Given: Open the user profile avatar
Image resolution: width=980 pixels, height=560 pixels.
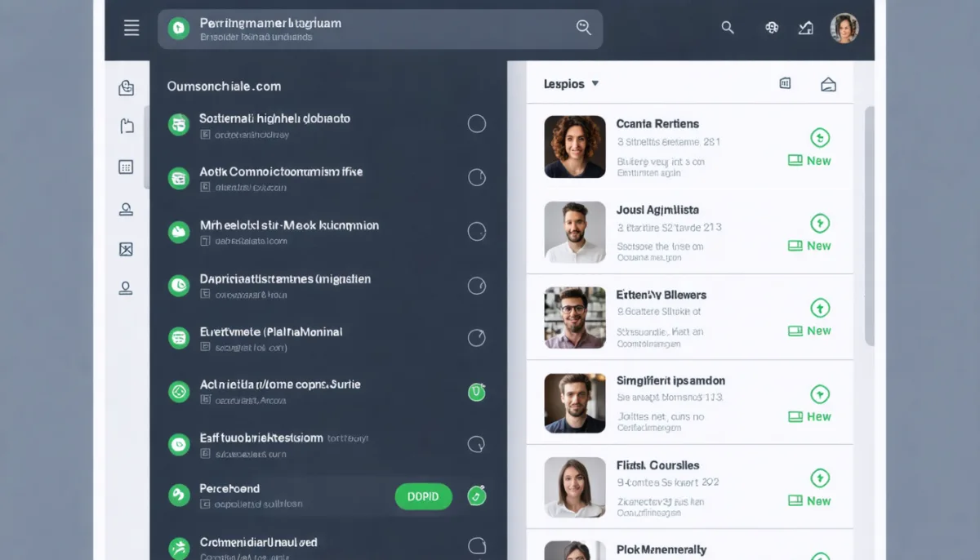Looking at the screenshot, I should pos(844,29).
